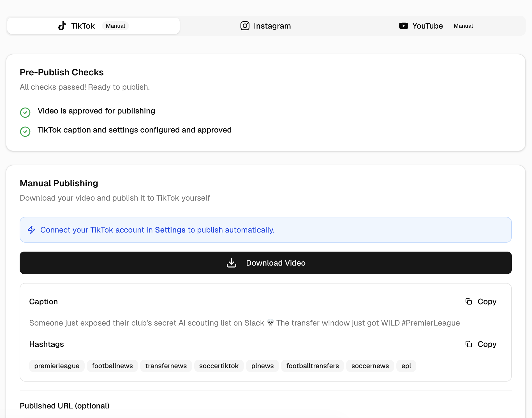Select the soccertiktok hashtag chip

coord(219,366)
